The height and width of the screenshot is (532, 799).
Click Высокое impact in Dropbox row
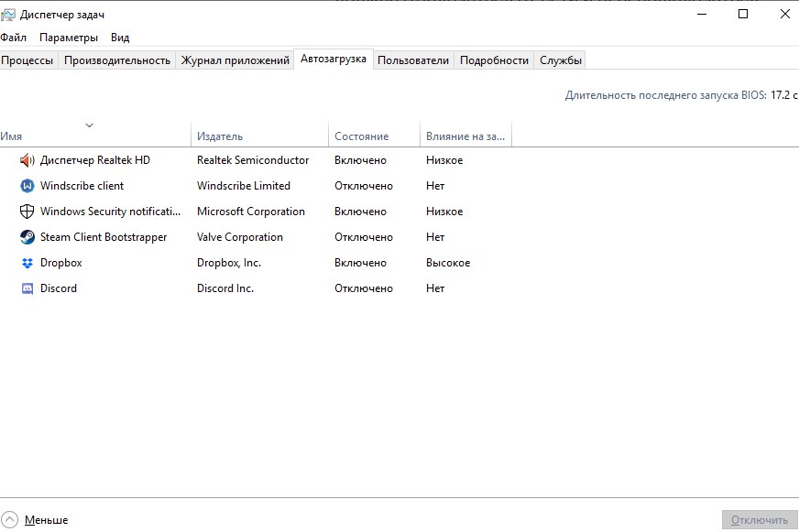[448, 263]
